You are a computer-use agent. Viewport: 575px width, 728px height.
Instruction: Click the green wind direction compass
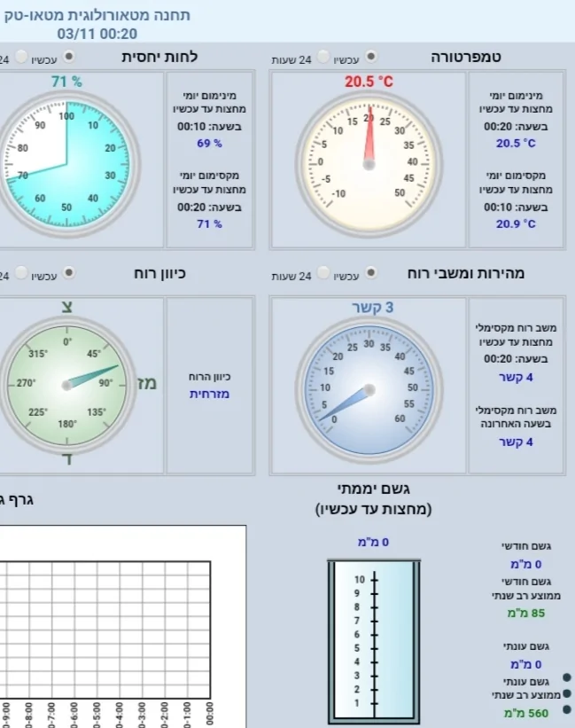pyautogui.click(x=67, y=384)
